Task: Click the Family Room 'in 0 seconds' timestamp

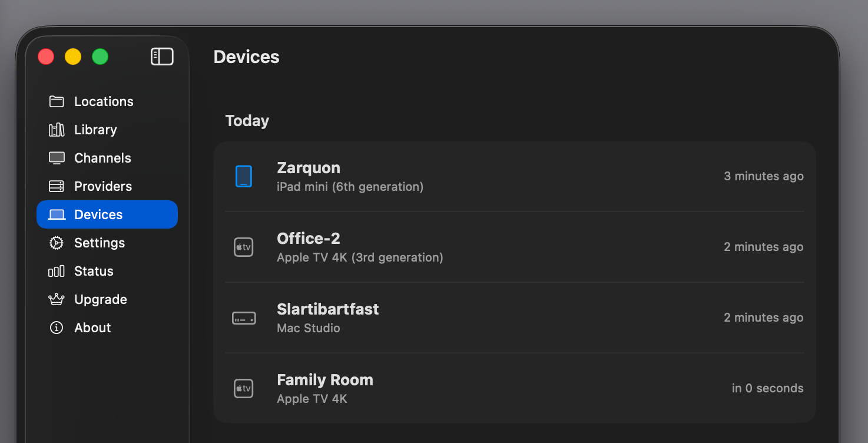Action: pos(767,388)
